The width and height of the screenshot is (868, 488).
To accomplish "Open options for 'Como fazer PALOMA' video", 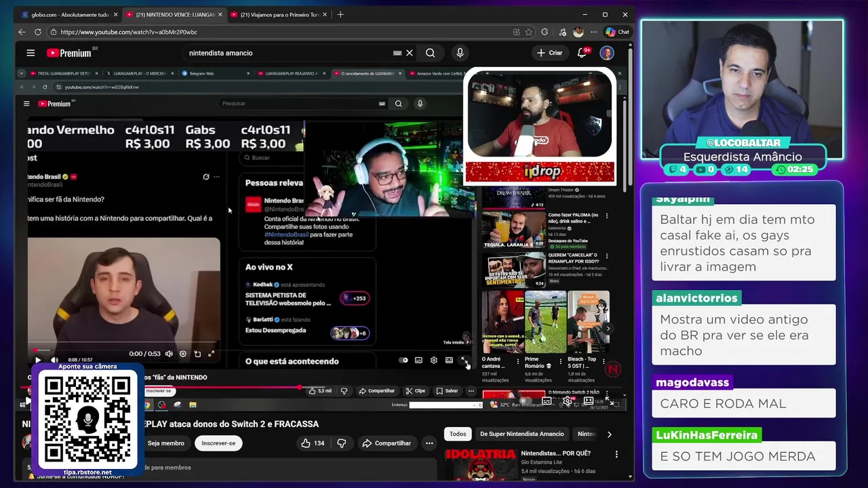I will pyautogui.click(x=607, y=216).
